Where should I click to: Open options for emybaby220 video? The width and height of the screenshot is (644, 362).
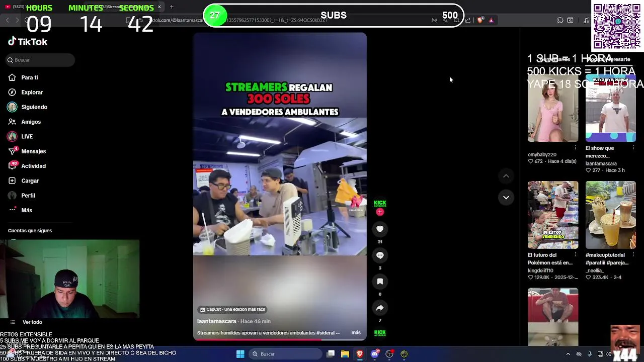click(576, 148)
